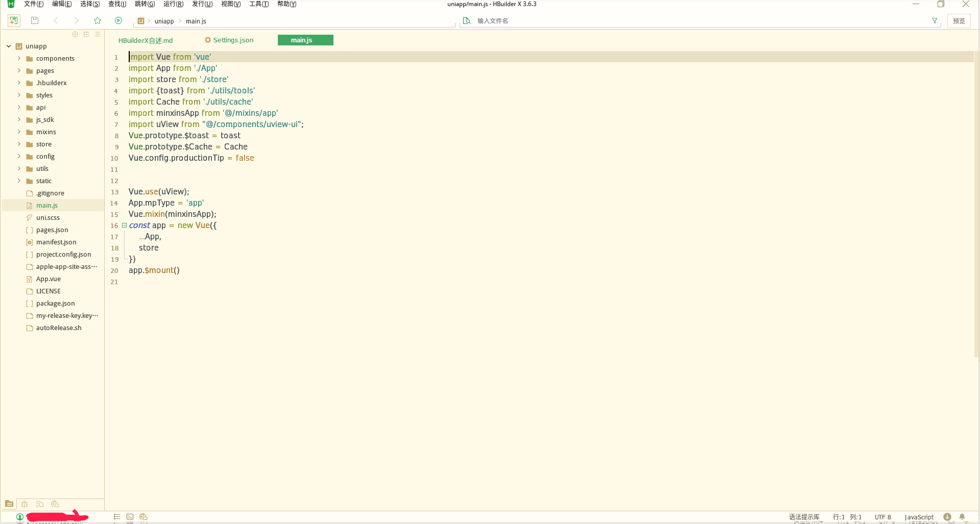This screenshot has height=524, width=980.
Task: Switch to the Settings.json tab
Action: 229,40
